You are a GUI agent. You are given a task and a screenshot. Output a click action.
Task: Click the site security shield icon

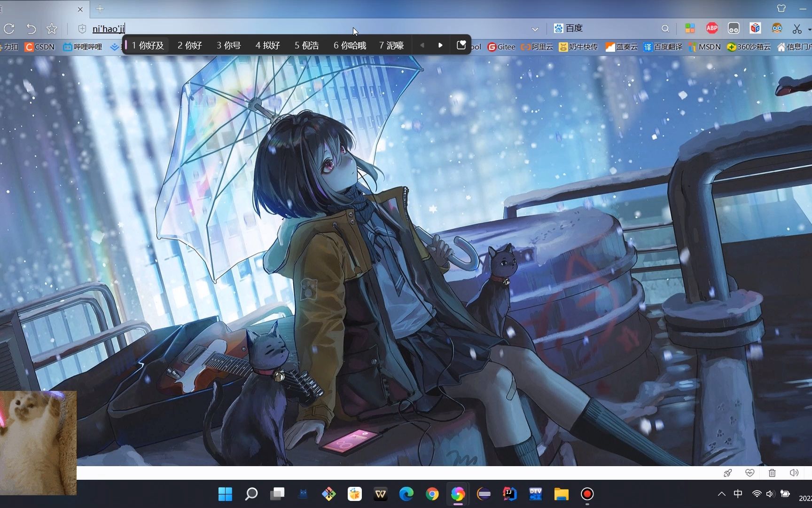tap(82, 29)
